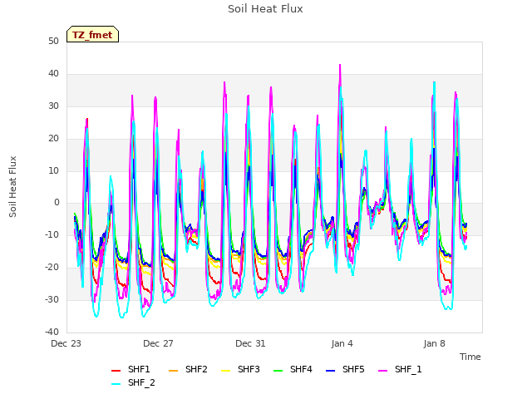The image size is (532, 399).
Task: Toggle SHF5 series in the legend
Action: point(345,369)
